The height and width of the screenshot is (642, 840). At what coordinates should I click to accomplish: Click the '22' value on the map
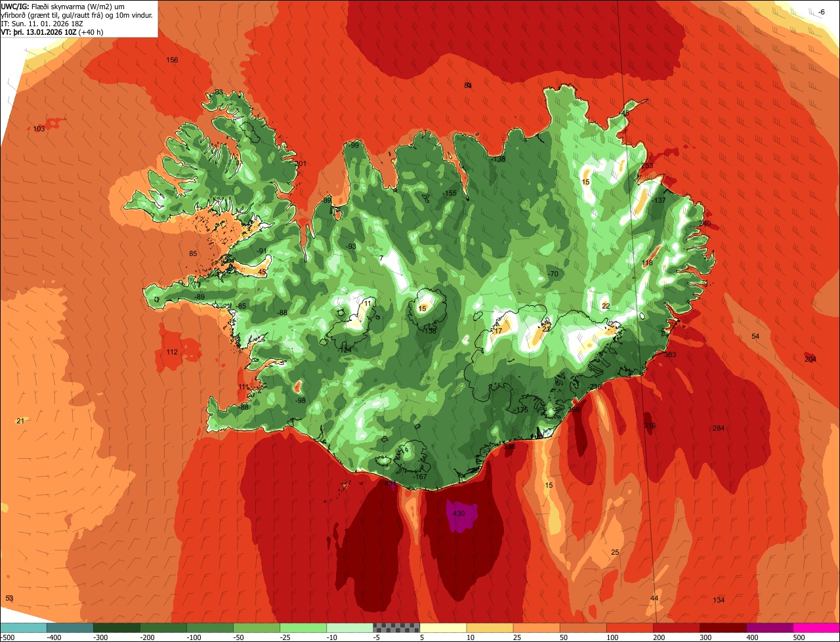tap(606, 307)
